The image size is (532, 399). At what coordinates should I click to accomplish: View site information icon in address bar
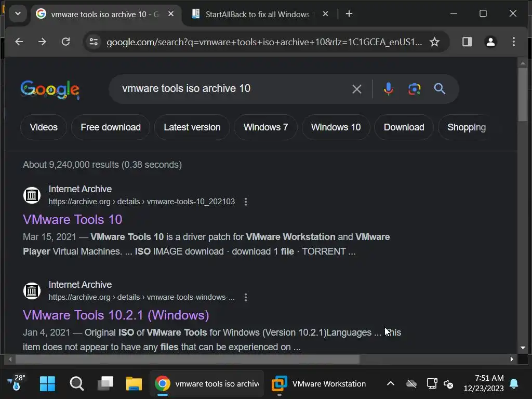(94, 42)
